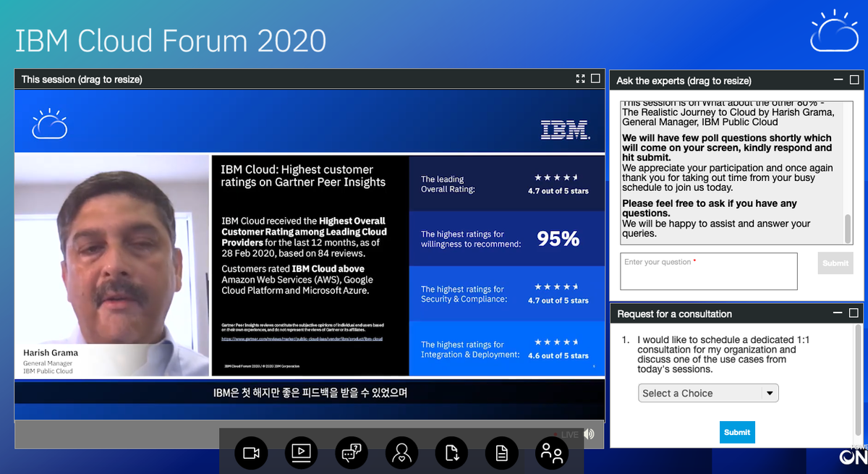This screenshot has height=474, width=868.
Task: Minimize the Request for a consultation panel
Action: 838,313
